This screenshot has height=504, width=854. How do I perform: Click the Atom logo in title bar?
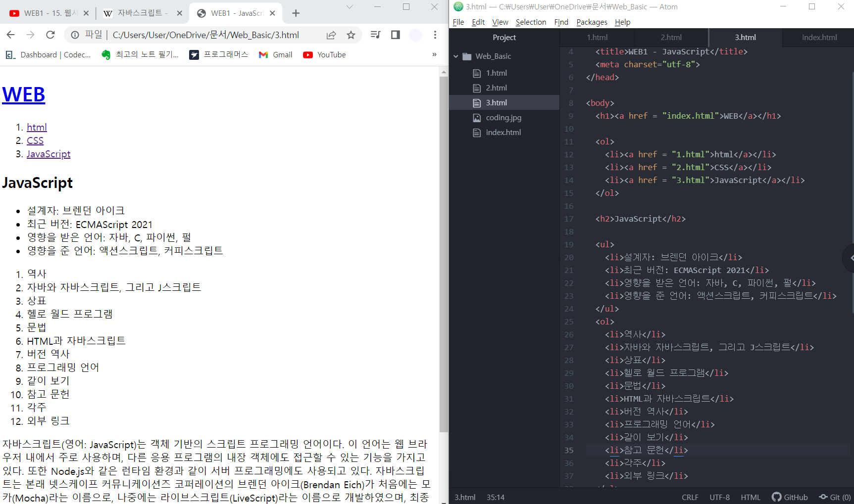pyautogui.click(x=458, y=6)
